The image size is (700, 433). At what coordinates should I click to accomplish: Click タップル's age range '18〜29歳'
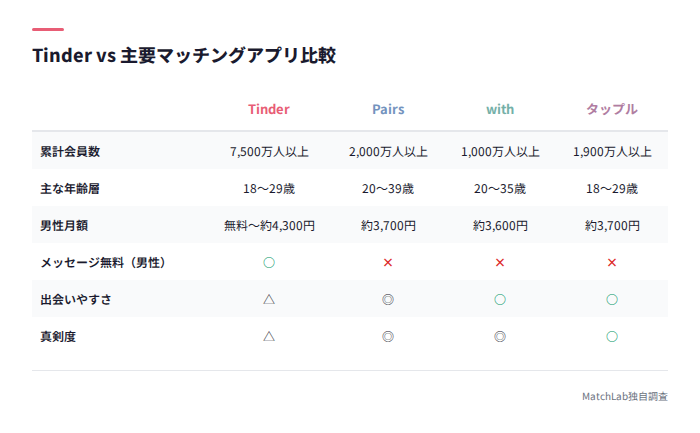click(612, 189)
